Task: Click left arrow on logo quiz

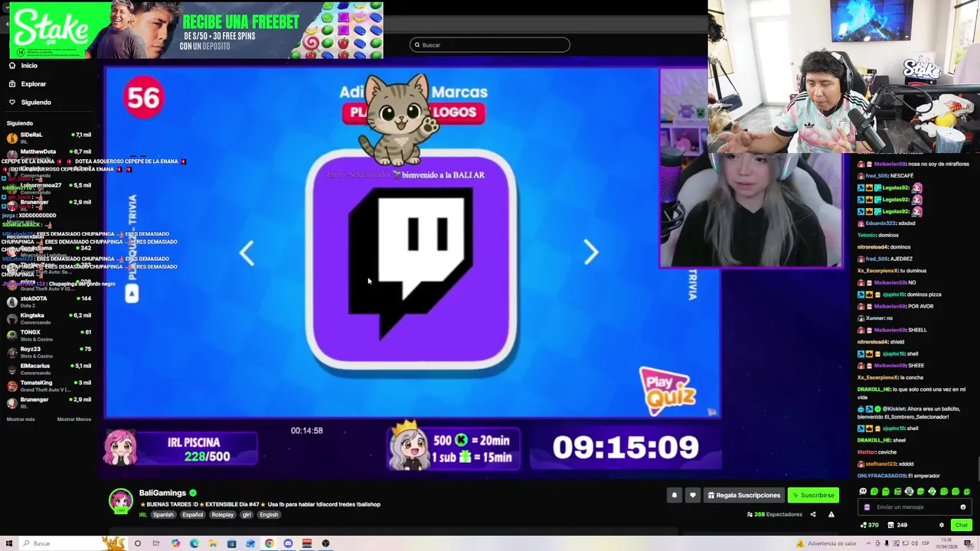Action: coord(247,253)
